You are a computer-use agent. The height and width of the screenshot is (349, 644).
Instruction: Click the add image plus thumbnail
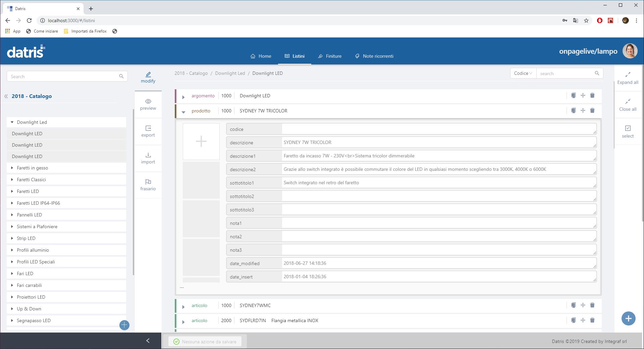[201, 141]
